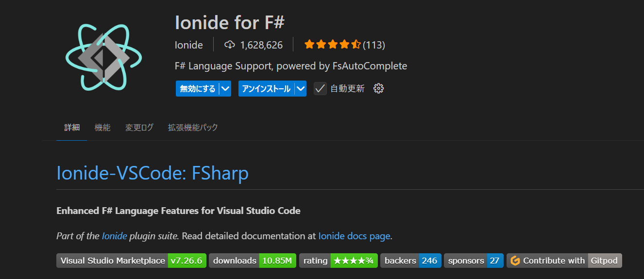Toggle the 自動更新 checkbox
Viewport: 644px width, 279px height.
(320, 88)
